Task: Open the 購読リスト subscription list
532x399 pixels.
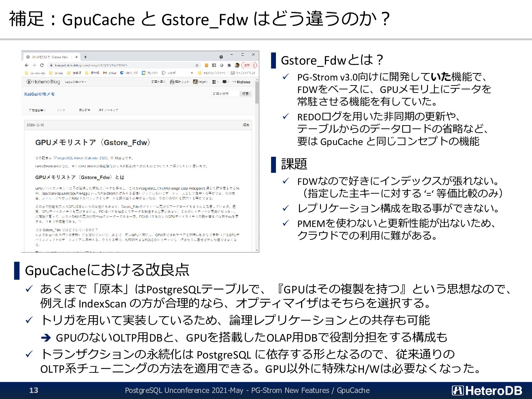Action: pos(179,82)
